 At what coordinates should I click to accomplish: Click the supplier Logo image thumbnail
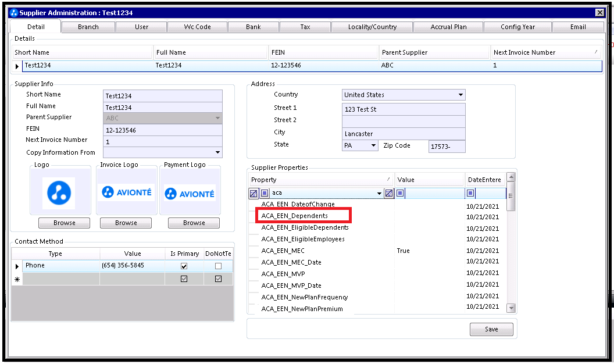point(59,193)
